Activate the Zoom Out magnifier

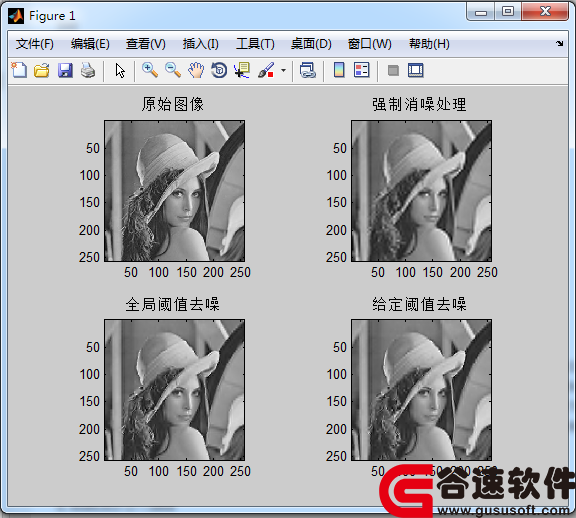coord(173,70)
